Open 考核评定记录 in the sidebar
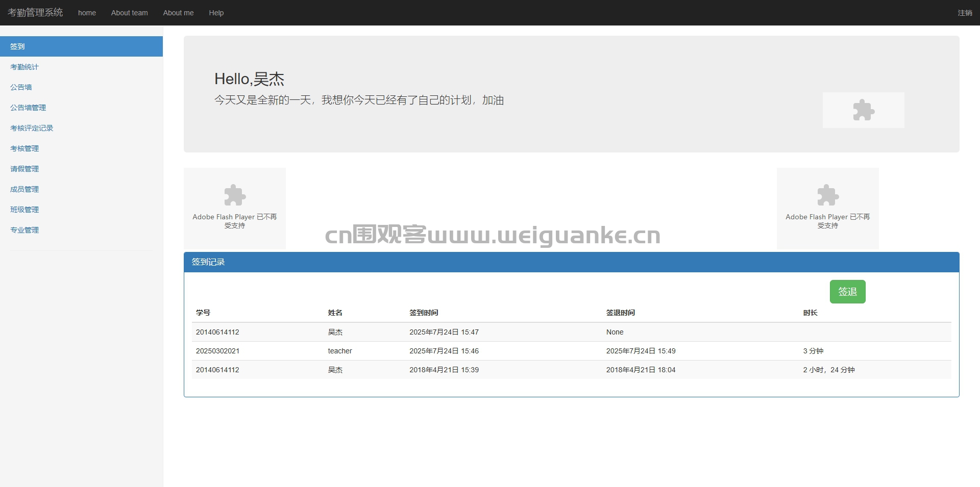 click(81, 128)
